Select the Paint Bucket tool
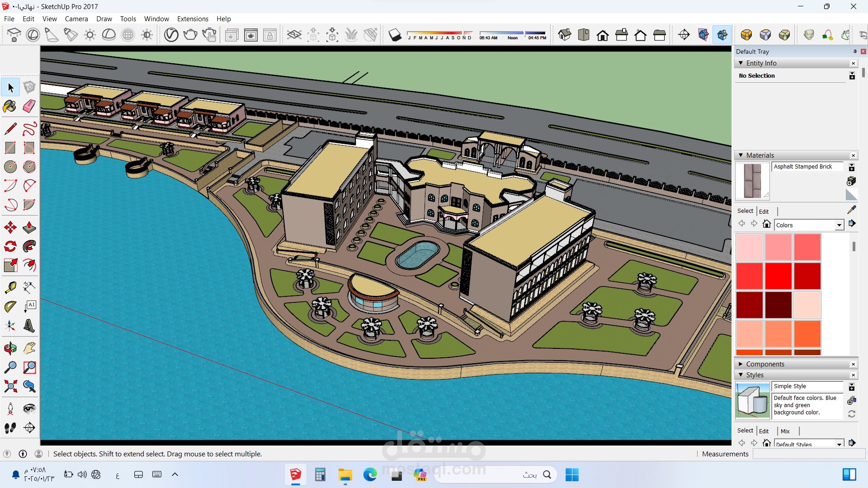Viewport: 868px width, 488px height. pos(10,106)
